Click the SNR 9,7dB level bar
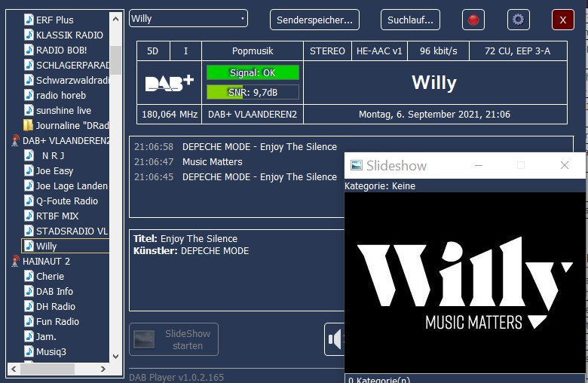The width and height of the screenshot is (588, 383). pyautogui.click(x=253, y=92)
